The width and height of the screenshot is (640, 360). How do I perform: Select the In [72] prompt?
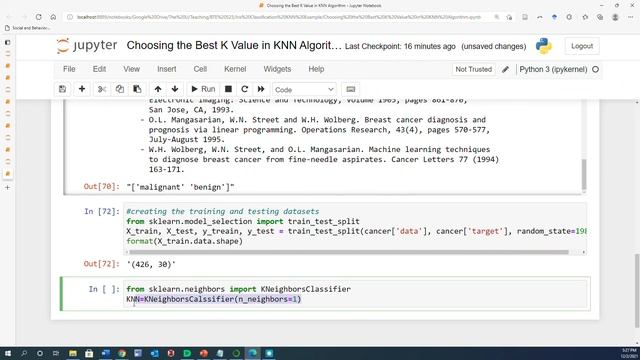click(x=102, y=211)
